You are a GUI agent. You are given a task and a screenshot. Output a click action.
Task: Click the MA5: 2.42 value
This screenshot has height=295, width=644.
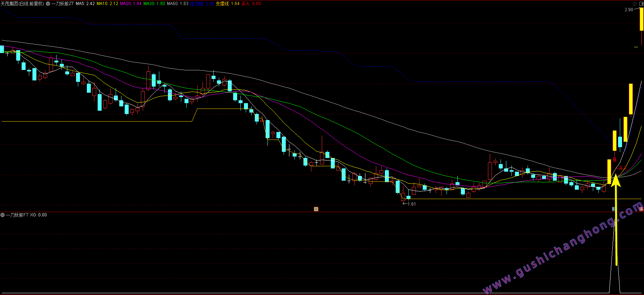(x=85, y=4)
